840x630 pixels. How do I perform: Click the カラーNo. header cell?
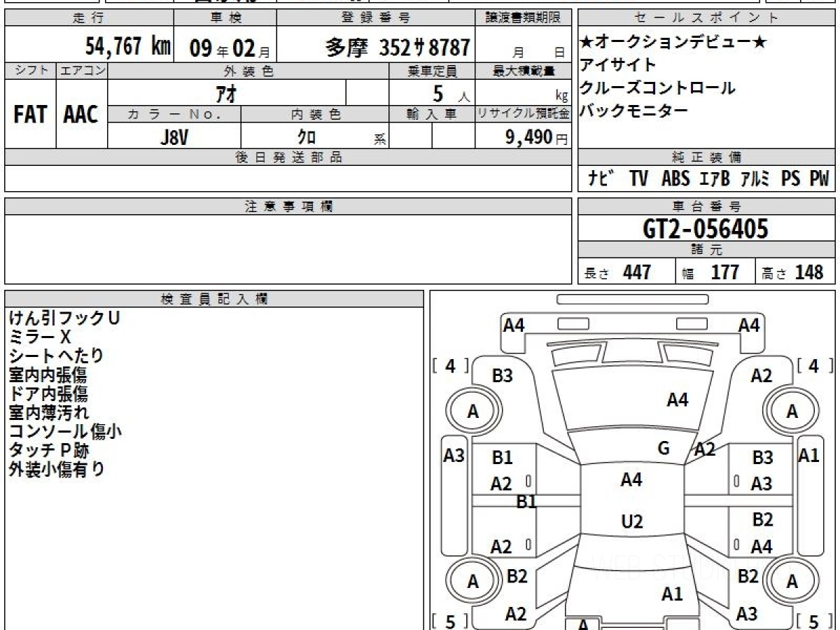pyautogui.click(x=174, y=114)
